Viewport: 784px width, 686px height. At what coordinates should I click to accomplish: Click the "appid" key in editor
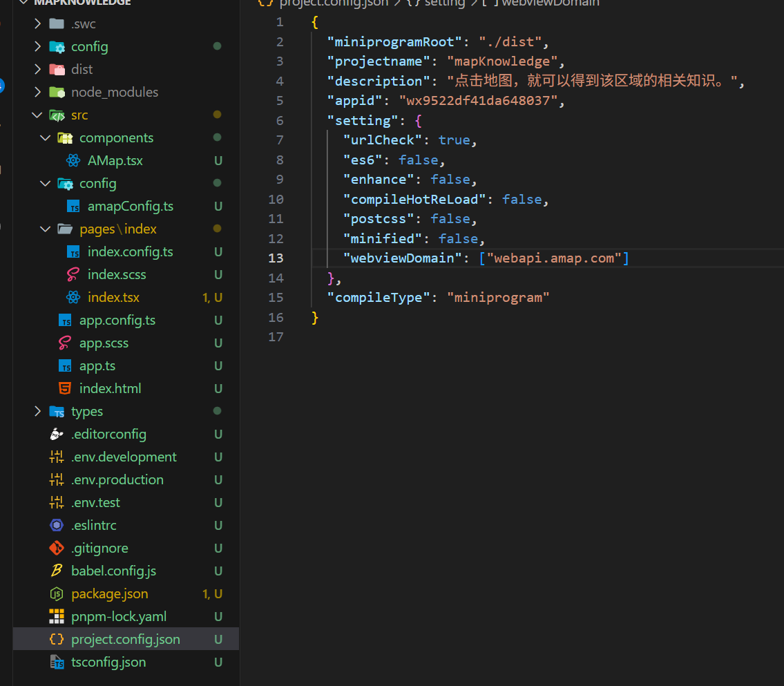354,100
